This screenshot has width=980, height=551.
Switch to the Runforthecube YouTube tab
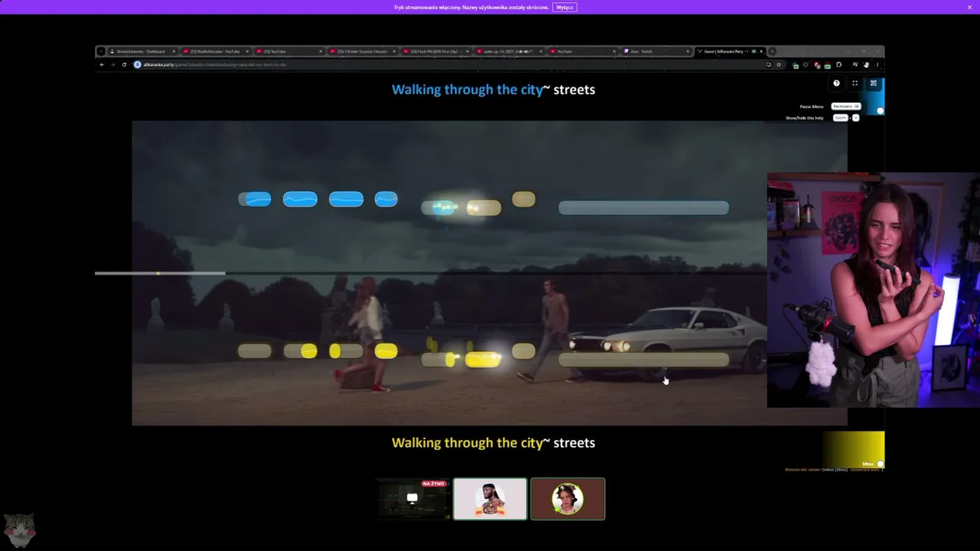tap(216, 51)
